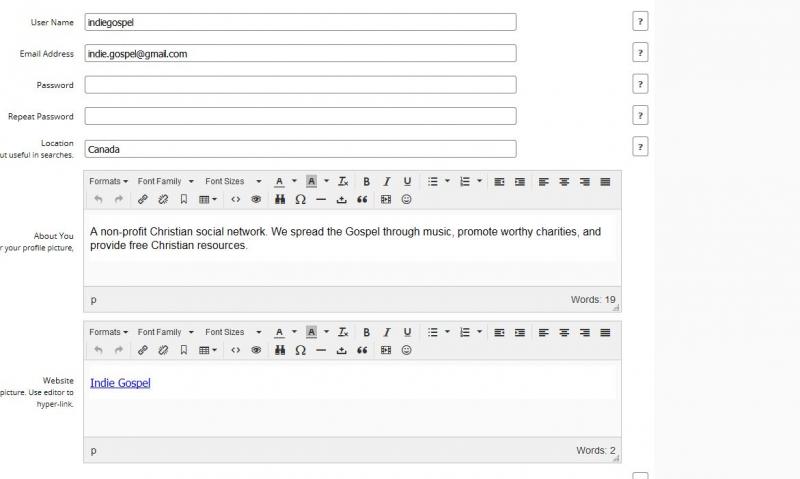Open help for Password field
The height and width of the screenshot is (479, 800).
coord(640,84)
